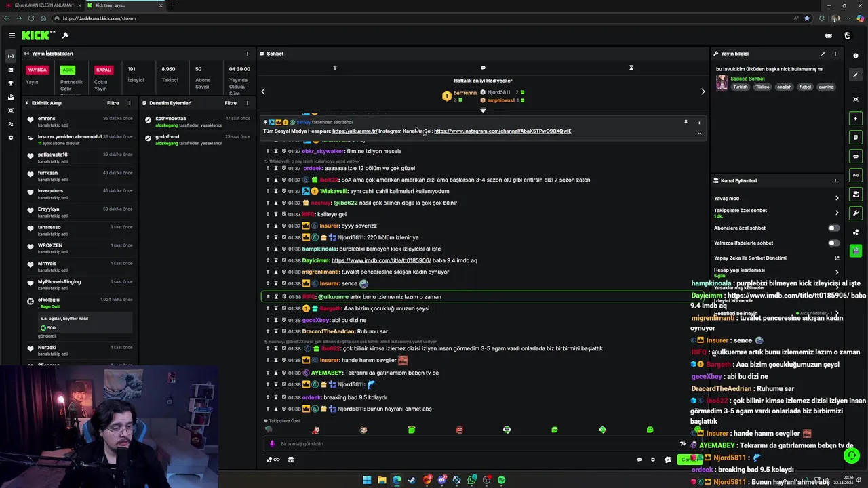Toggle the chat bubble widget in right rail

tap(856, 157)
